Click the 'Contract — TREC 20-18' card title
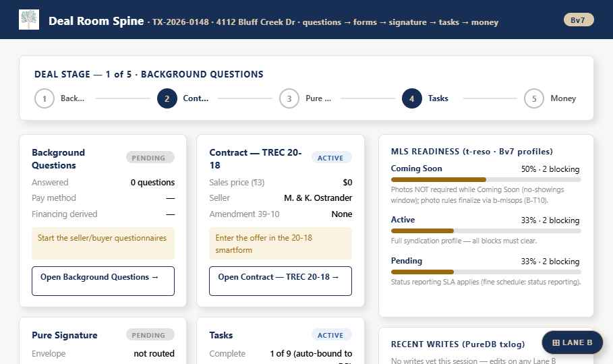Viewport: 613px width, 364px height. click(x=256, y=158)
